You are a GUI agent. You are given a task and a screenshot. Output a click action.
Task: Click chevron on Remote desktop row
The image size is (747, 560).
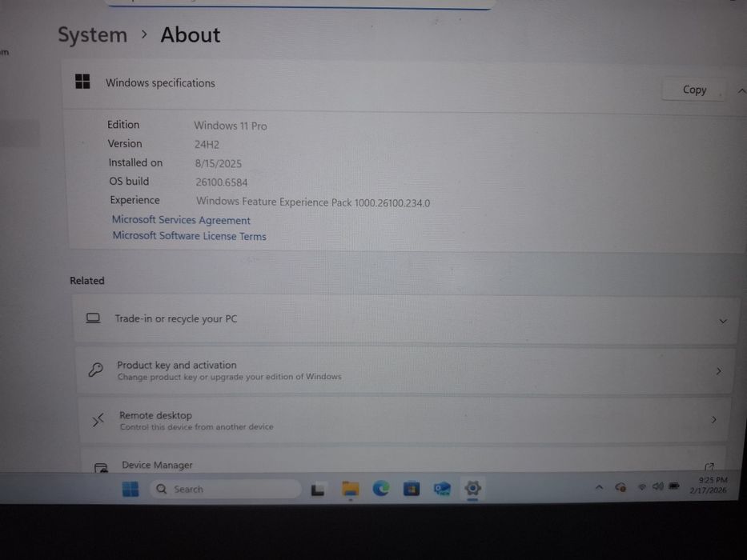[x=714, y=419]
